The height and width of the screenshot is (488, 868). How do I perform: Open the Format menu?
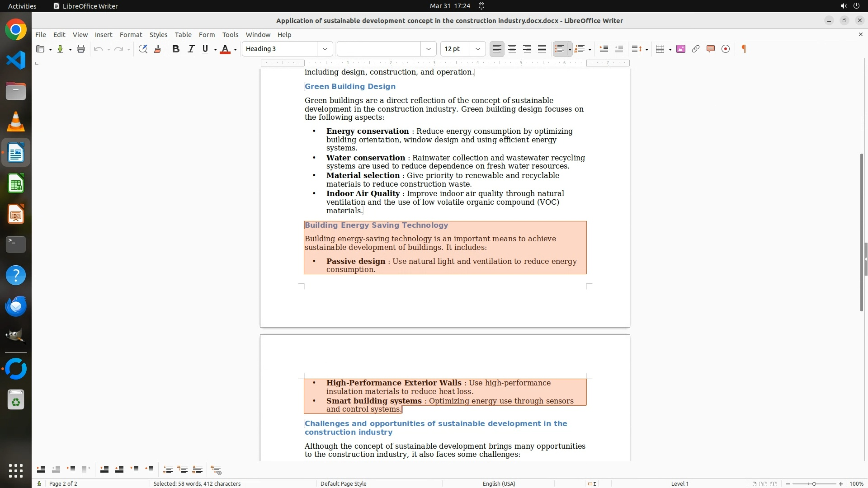[131, 34]
